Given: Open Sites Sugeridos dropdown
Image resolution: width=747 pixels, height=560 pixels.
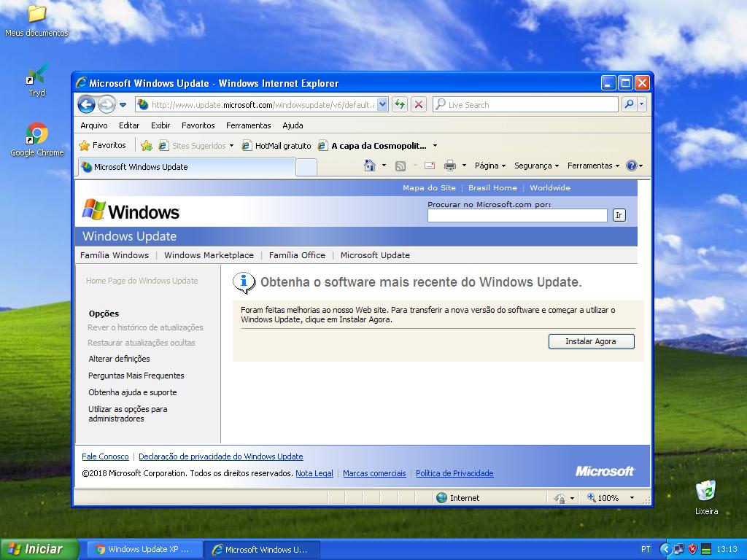Looking at the screenshot, I should pyautogui.click(x=196, y=146).
